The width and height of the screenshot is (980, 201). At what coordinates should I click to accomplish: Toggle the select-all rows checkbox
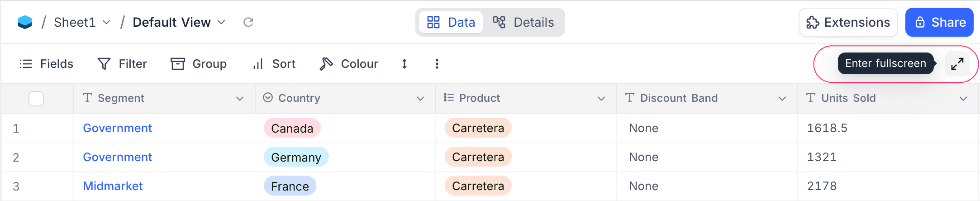[x=36, y=98]
